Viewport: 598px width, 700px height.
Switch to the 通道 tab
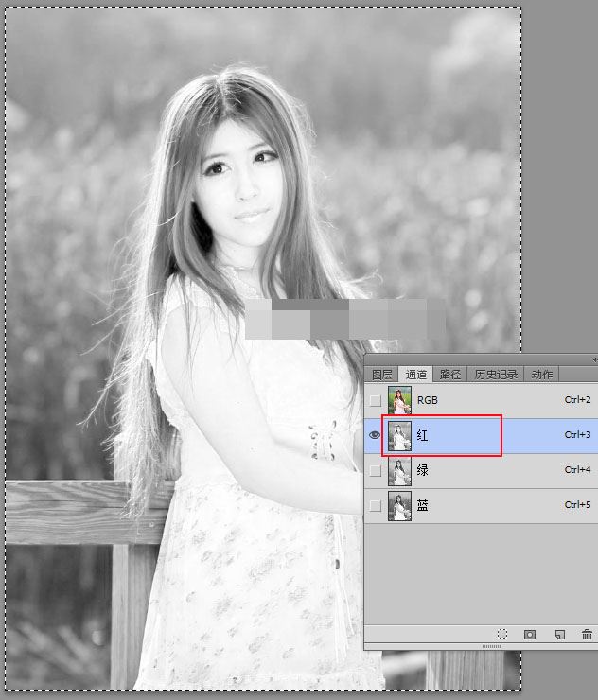[x=415, y=375]
